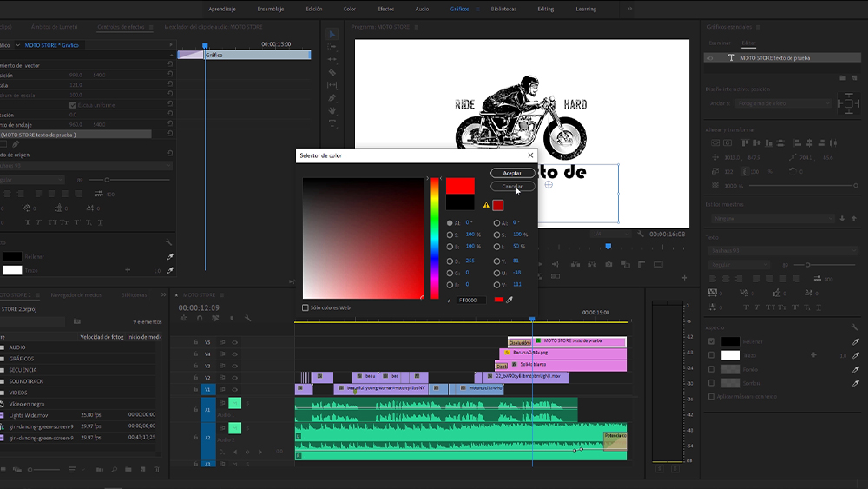
Task: Open the Regular font style dropdown
Action: (739, 265)
